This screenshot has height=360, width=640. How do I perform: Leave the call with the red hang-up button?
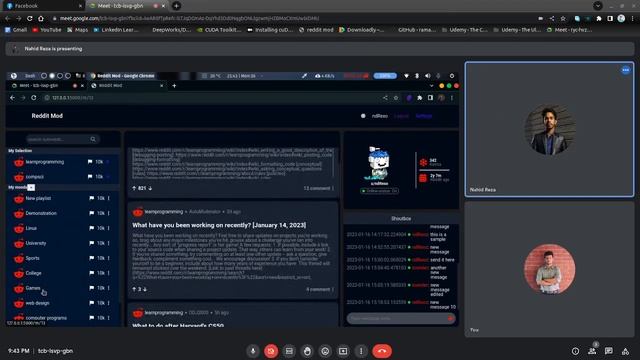tap(382, 351)
